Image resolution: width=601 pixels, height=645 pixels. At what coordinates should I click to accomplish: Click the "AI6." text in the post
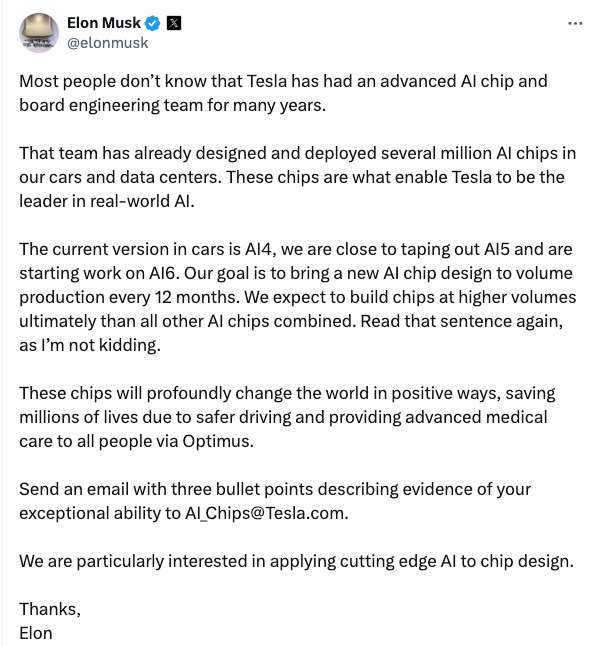click(x=173, y=273)
